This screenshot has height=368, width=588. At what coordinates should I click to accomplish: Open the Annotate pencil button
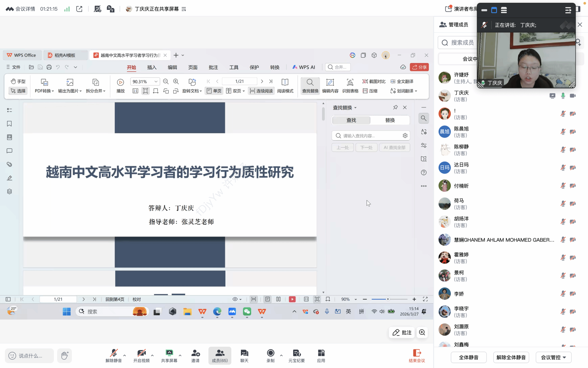tap(402, 333)
